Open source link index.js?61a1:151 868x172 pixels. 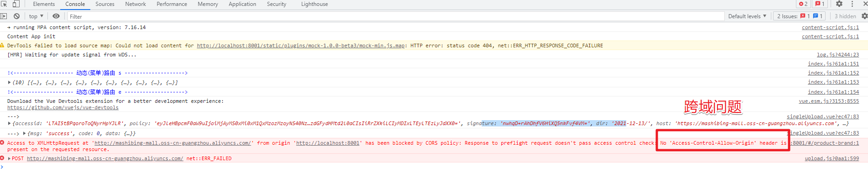(x=833, y=64)
